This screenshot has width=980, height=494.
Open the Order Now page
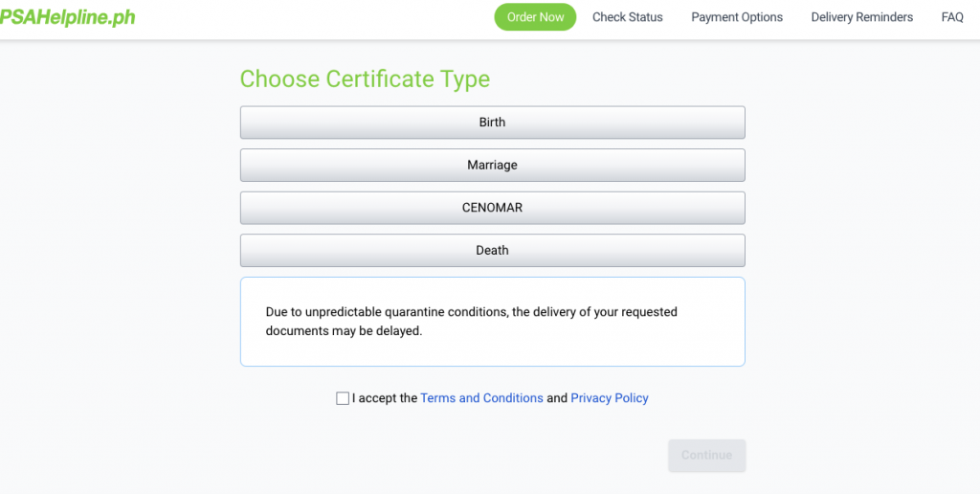(535, 17)
